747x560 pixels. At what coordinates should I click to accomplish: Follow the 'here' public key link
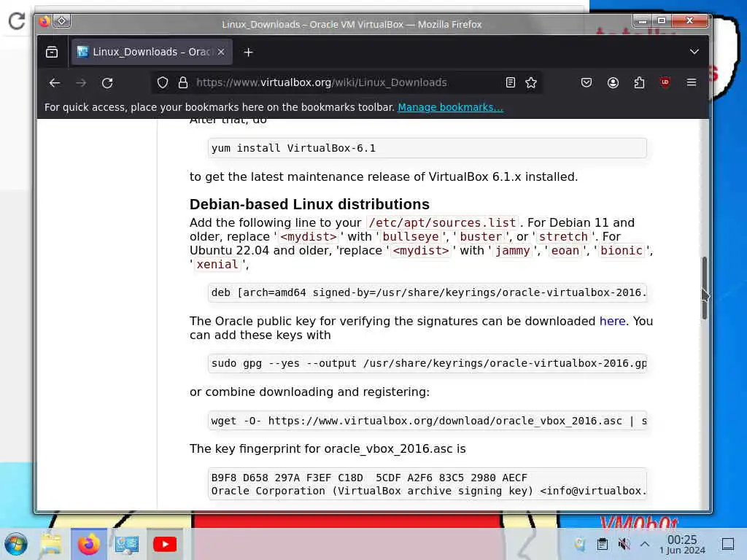[x=612, y=321]
